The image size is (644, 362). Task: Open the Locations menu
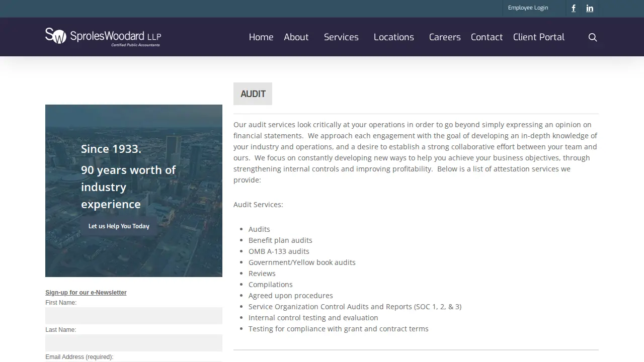(394, 37)
